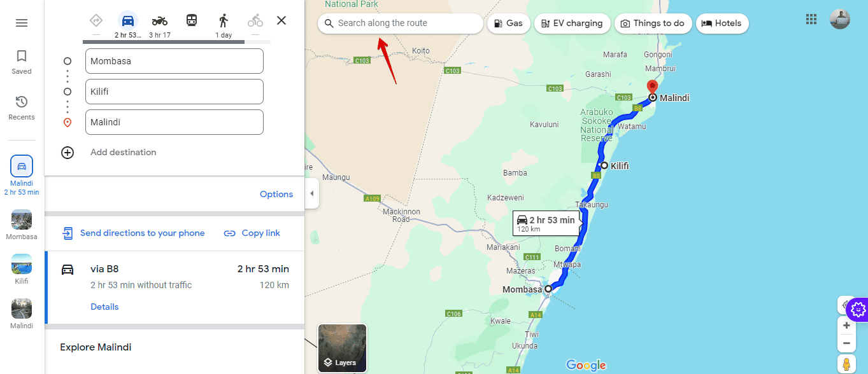The height and width of the screenshot is (374, 868).
Task: Collapse the directions side panel
Action: tap(311, 193)
